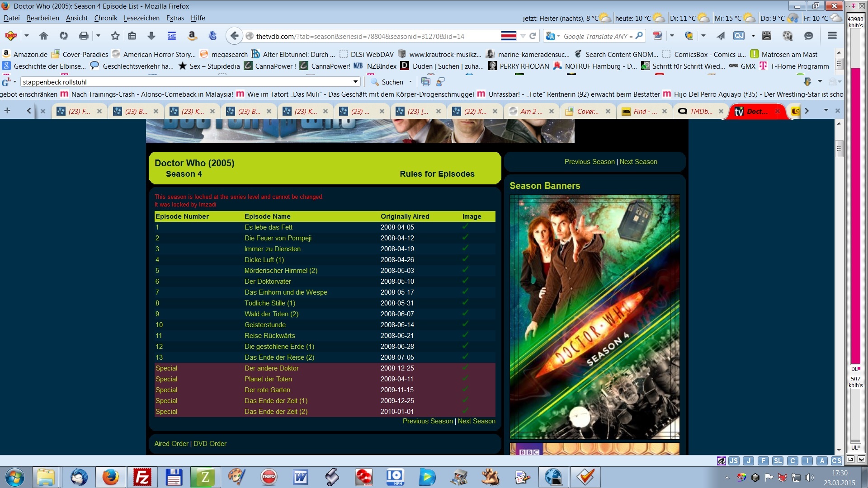This screenshot has height=488, width=868.
Task: Switch to the Cover... tab
Action: (587, 111)
